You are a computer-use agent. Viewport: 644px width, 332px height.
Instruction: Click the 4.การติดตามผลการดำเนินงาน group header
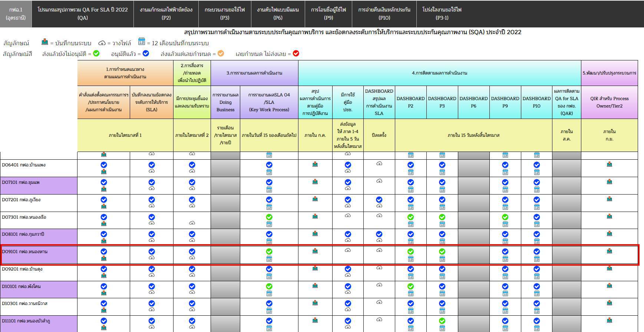(x=439, y=73)
